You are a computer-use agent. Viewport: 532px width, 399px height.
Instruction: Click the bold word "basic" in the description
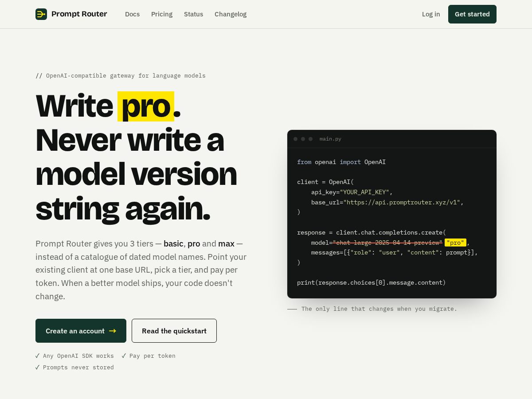pos(173,243)
